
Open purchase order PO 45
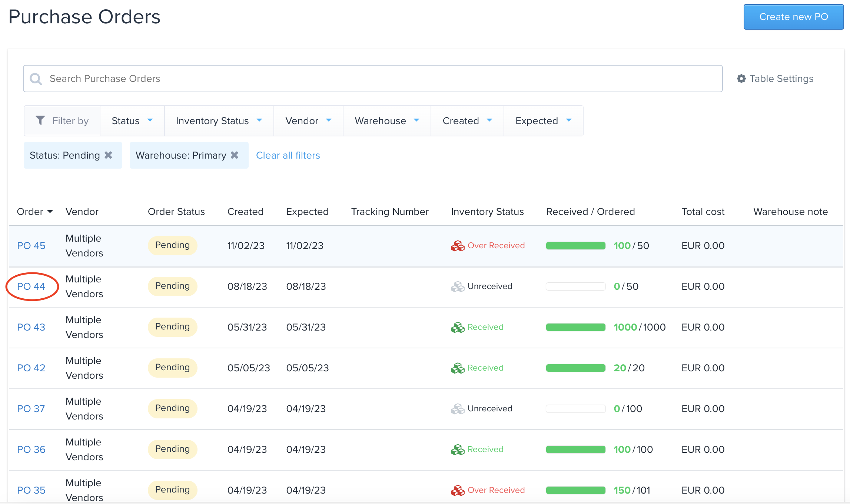tap(31, 246)
